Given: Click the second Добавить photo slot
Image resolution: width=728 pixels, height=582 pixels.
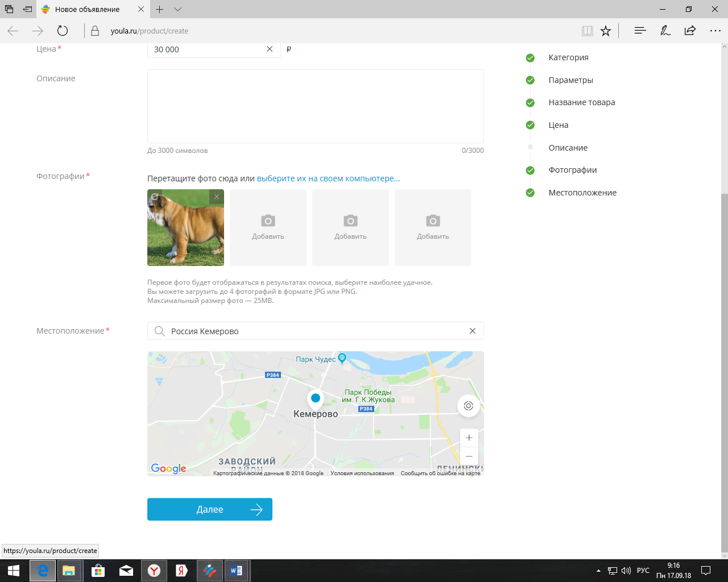Looking at the screenshot, I should (350, 227).
